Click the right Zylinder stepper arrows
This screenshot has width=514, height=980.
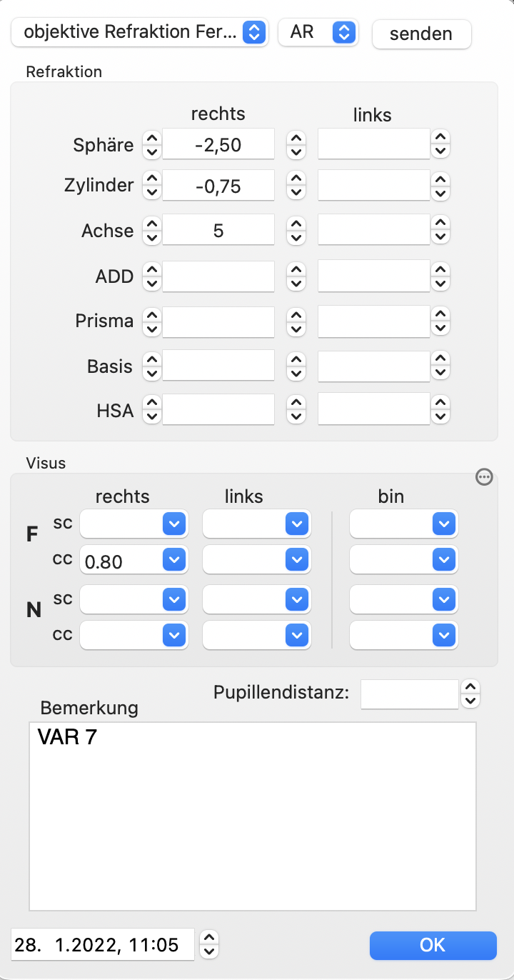click(x=152, y=185)
